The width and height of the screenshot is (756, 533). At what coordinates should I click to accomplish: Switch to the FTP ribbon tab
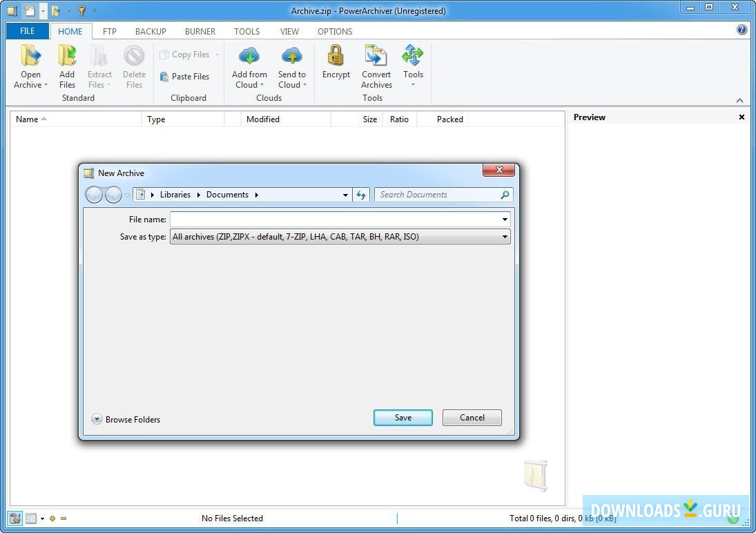[x=110, y=31]
